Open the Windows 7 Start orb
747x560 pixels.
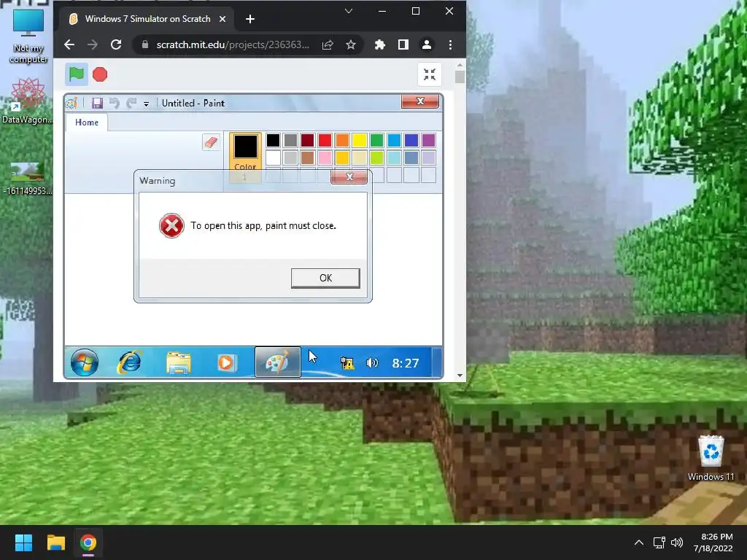click(x=85, y=363)
